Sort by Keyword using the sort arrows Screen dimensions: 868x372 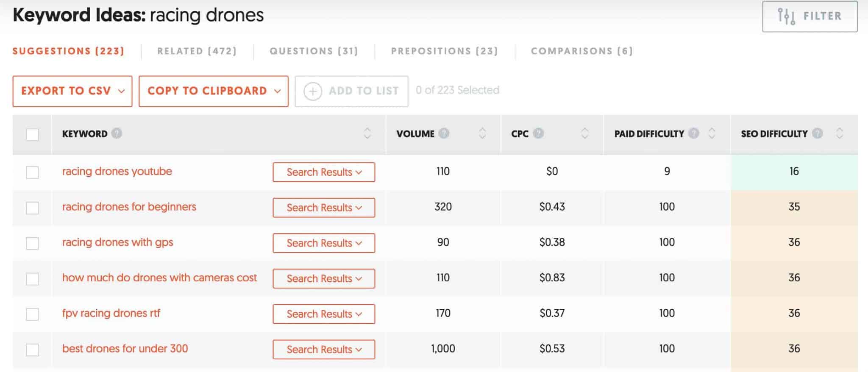[367, 133]
